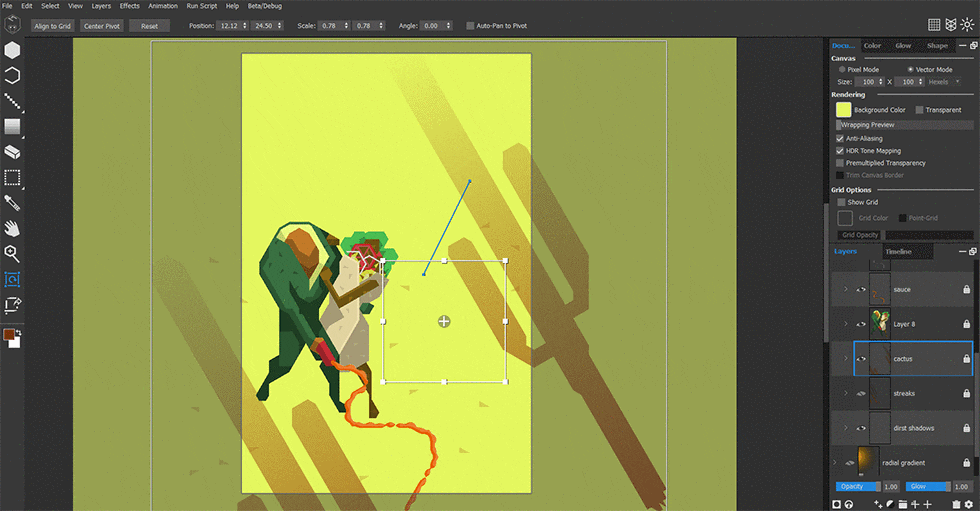Choose the Marquee selection tool
This screenshot has height=511, width=980.
[12, 179]
